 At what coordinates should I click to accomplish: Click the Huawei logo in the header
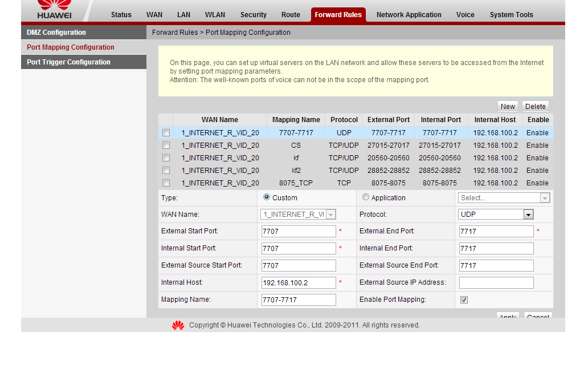pos(54,10)
